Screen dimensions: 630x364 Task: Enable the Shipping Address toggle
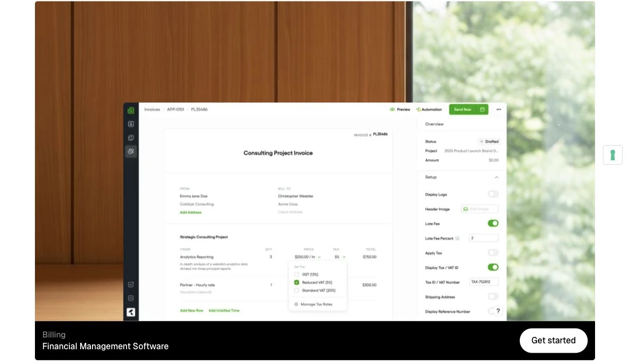tap(493, 296)
